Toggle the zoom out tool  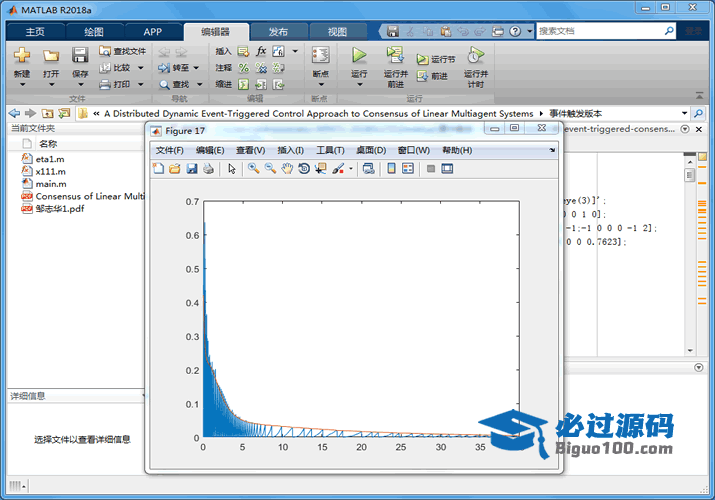click(x=270, y=169)
